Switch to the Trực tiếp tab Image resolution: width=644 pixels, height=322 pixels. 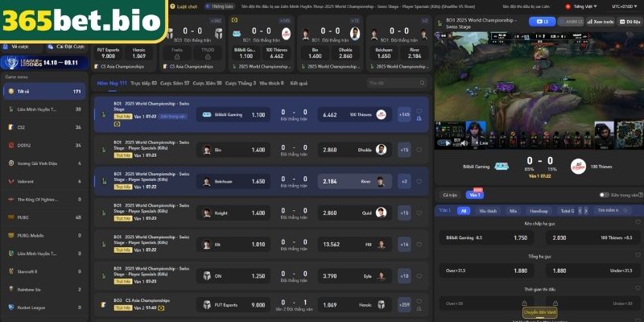click(144, 83)
